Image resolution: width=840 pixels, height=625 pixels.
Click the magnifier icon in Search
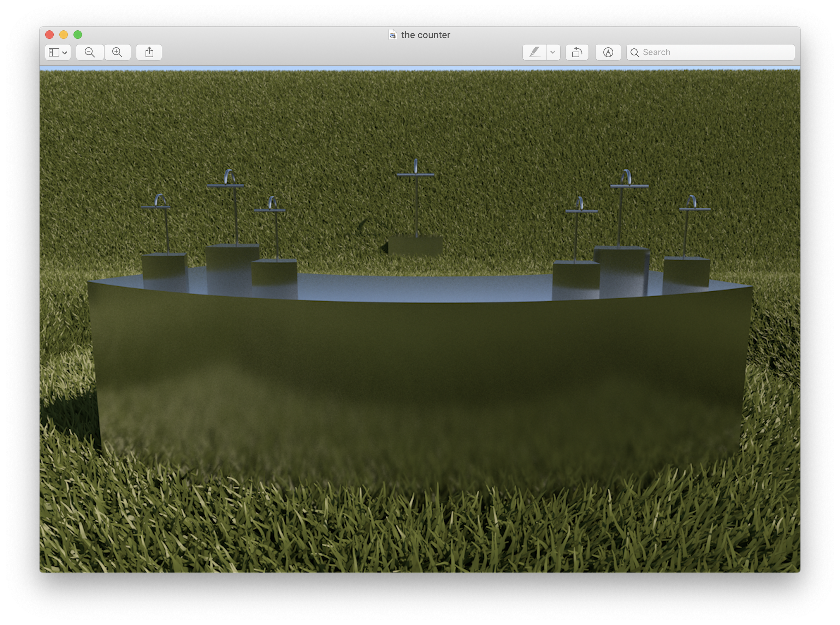click(x=634, y=53)
